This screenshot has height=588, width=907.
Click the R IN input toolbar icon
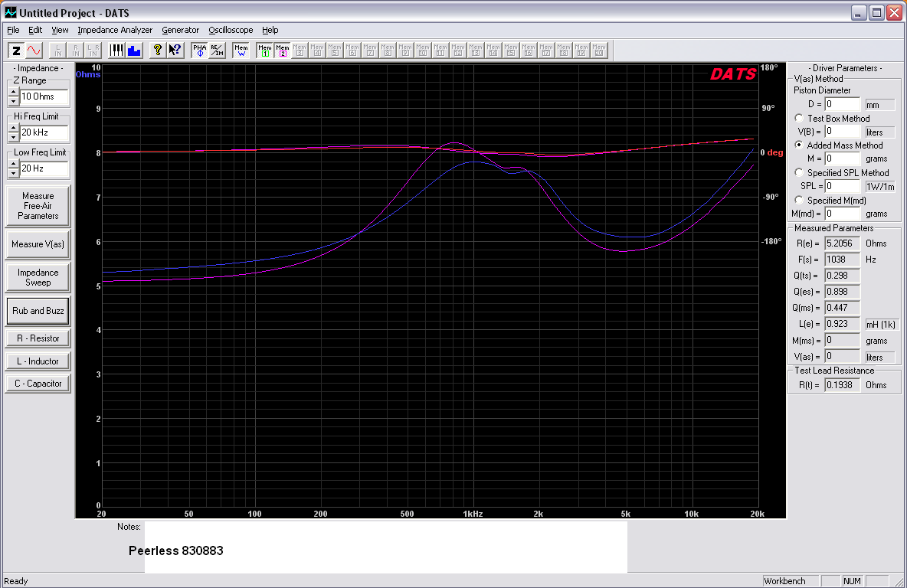[76, 51]
